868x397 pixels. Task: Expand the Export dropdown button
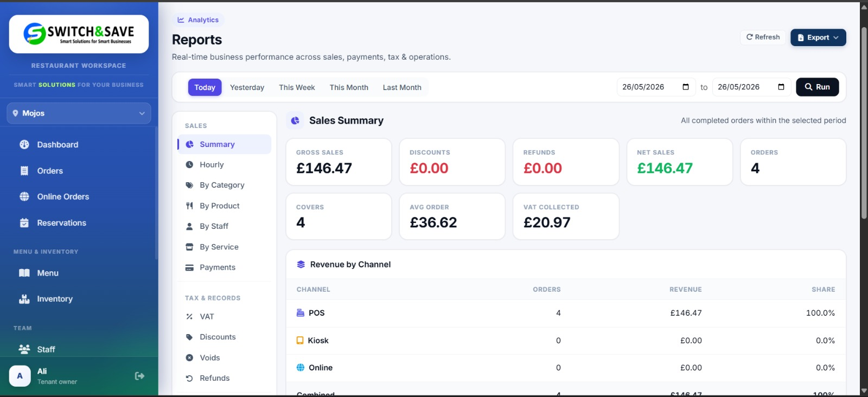coord(818,37)
